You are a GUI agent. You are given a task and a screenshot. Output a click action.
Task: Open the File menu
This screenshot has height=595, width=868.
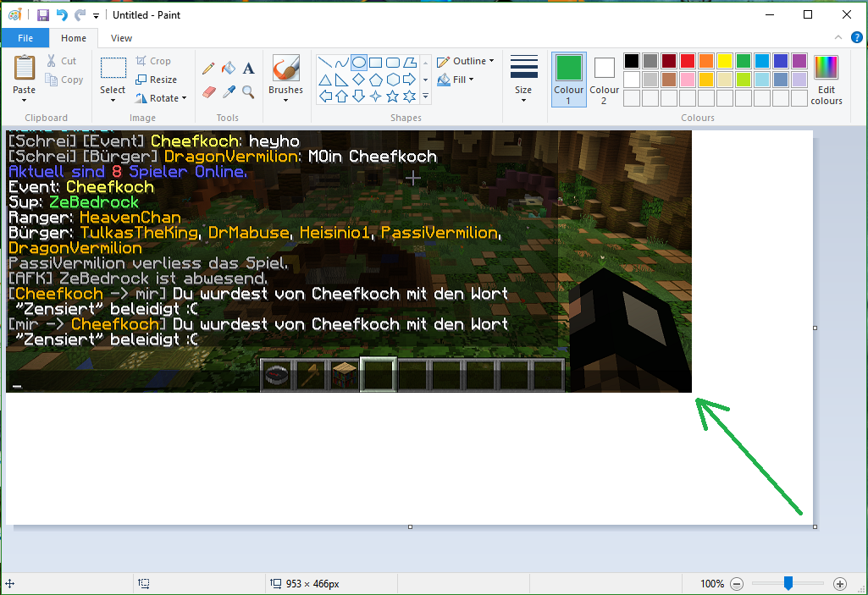point(25,38)
